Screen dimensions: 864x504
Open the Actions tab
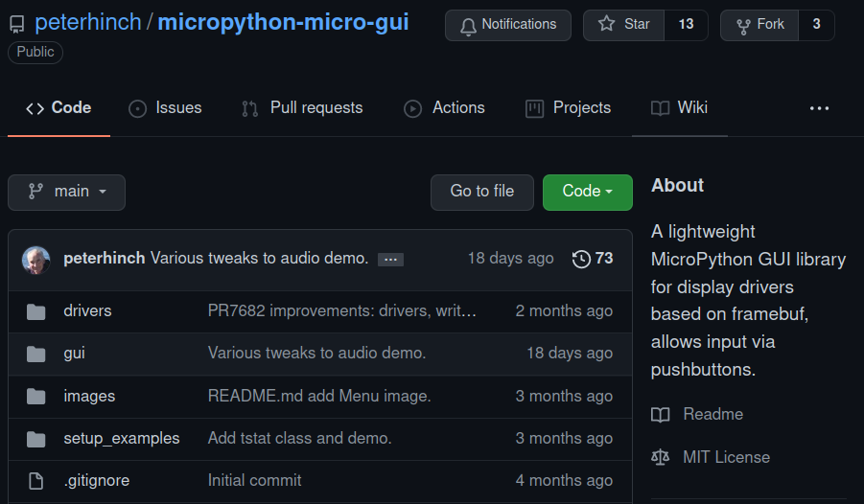coord(444,108)
